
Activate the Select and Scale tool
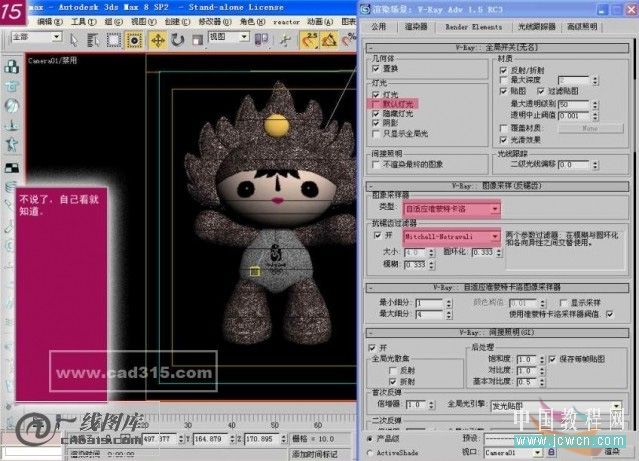[x=197, y=40]
